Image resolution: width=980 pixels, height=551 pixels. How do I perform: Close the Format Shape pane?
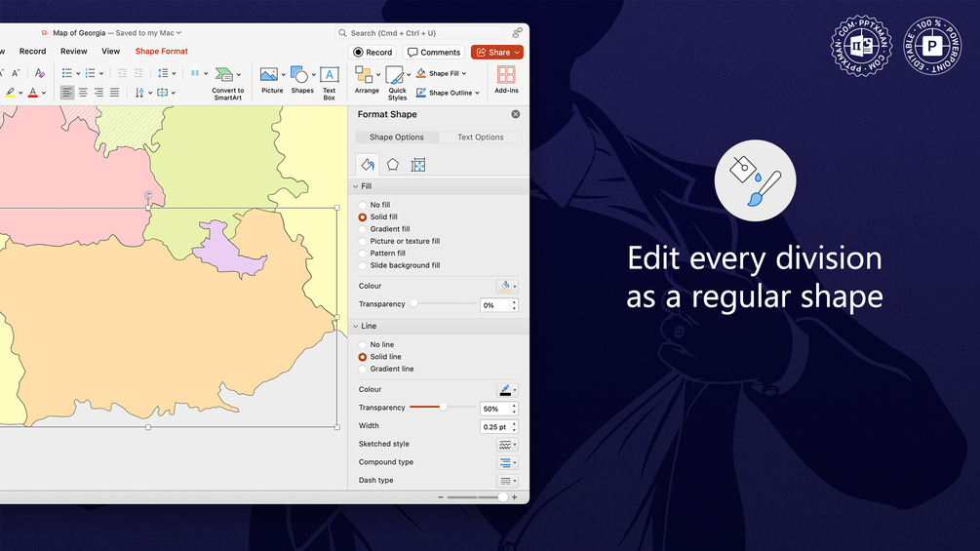click(516, 114)
